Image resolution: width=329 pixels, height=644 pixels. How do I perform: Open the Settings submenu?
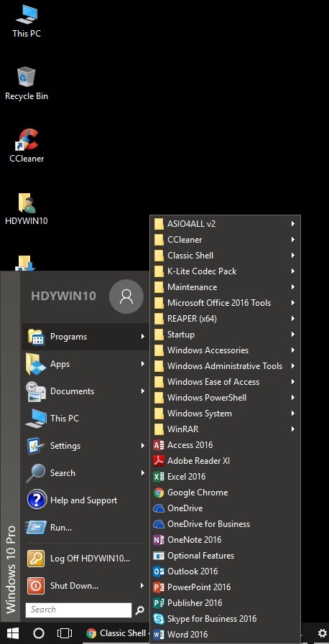click(85, 446)
